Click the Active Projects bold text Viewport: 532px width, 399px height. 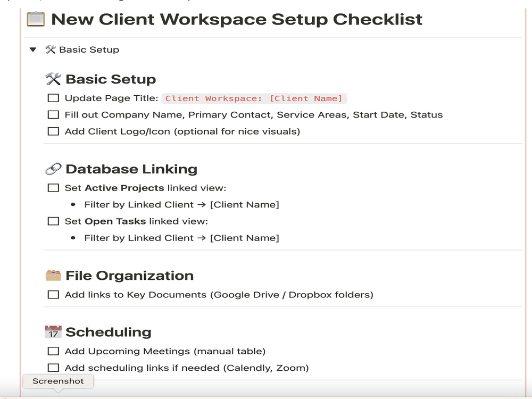click(x=124, y=188)
